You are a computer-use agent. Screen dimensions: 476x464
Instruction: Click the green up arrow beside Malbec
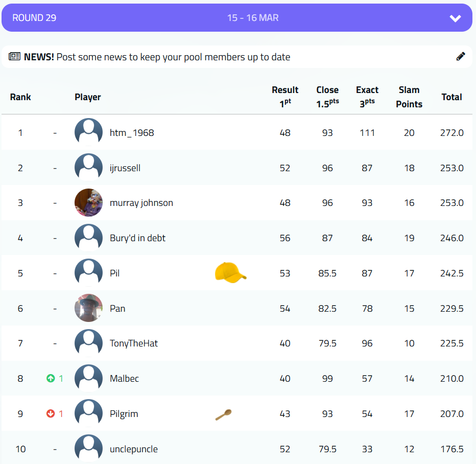pos(51,379)
